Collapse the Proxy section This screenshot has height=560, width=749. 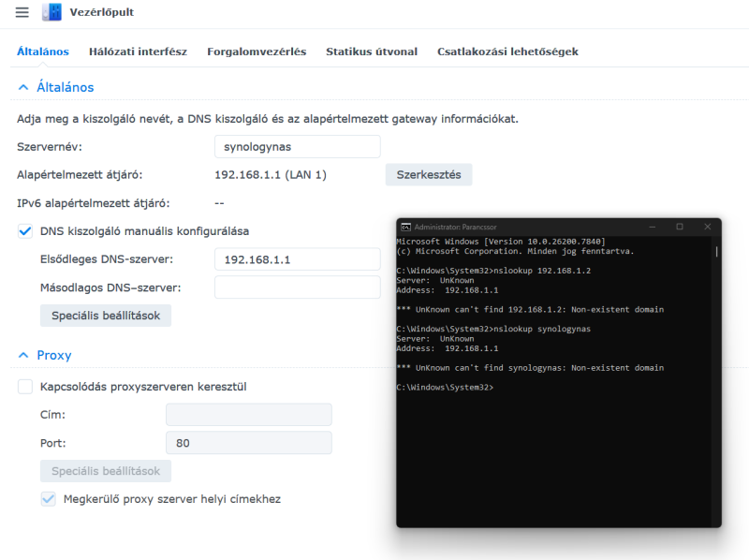23,356
